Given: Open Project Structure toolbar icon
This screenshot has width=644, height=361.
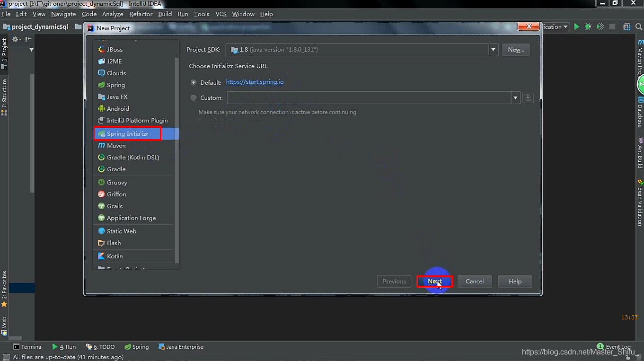Looking at the screenshot, I should tap(627, 27).
